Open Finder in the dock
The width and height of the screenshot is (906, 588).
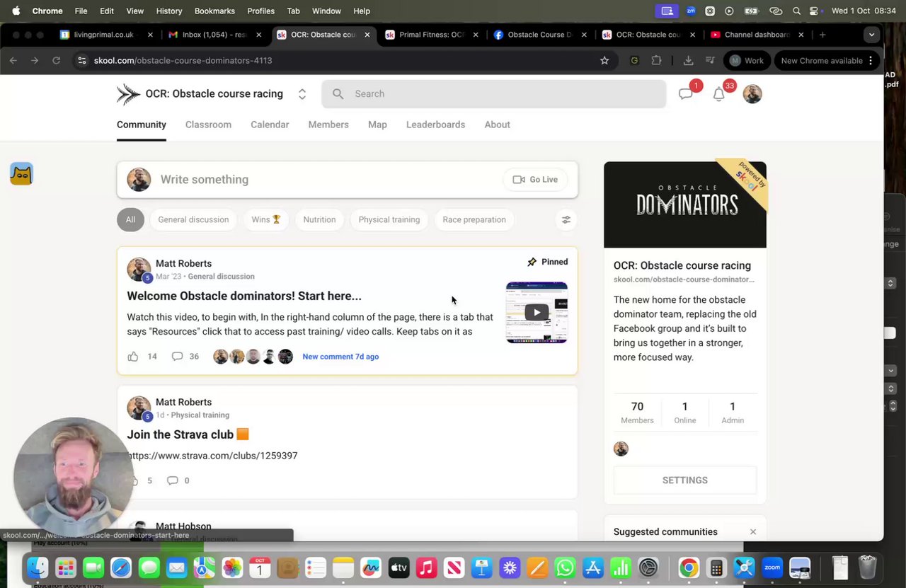(x=38, y=567)
